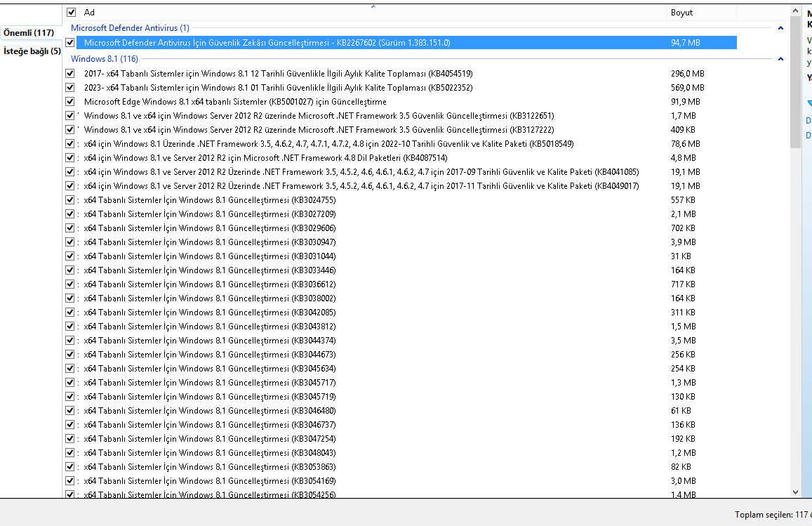
Task: Uncheck the KB3033446 update checkbox
Action: 70,270
